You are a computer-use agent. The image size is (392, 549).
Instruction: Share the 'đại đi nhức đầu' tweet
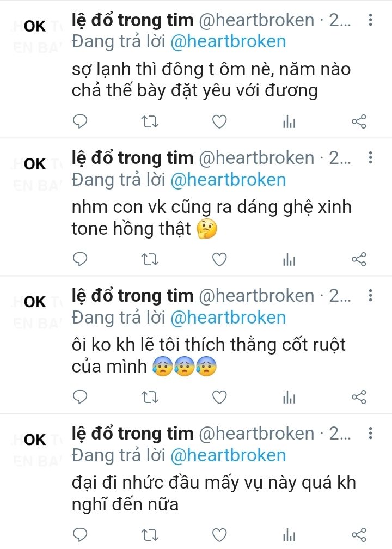(x=359, y=535)
